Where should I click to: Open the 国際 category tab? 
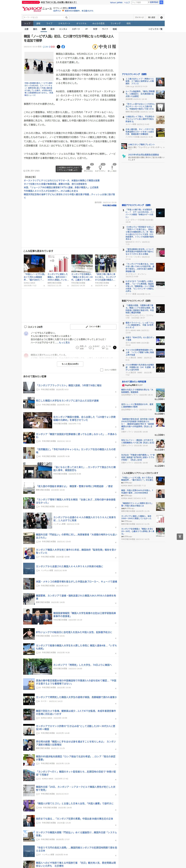pyautogui.click(x=44, y=29)
